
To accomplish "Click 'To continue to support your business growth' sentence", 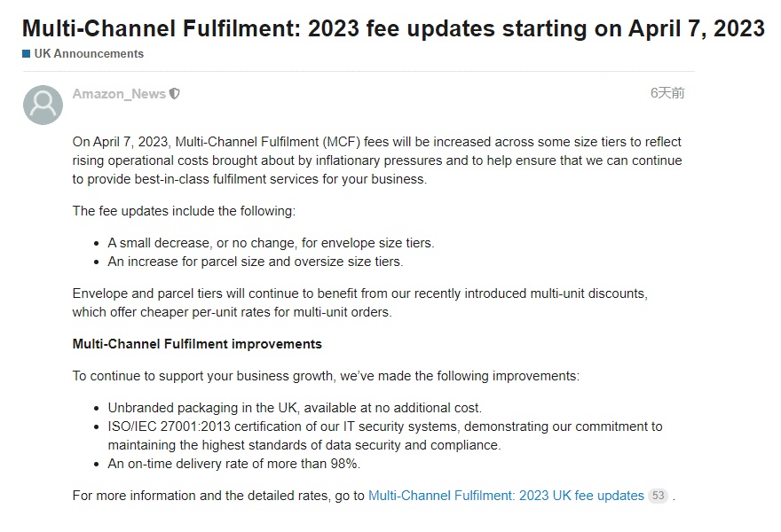I will [x=326, y=376].
